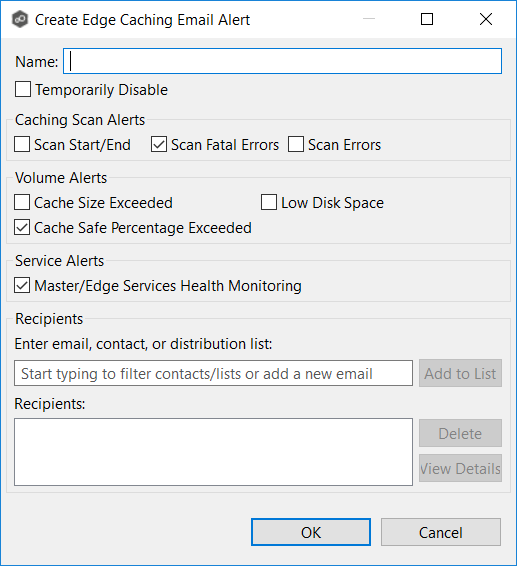Image resolution: width=517 pixels, height=566 pixels.
Task: Maximize the alert dialog window
Action: tap(427, 19)
